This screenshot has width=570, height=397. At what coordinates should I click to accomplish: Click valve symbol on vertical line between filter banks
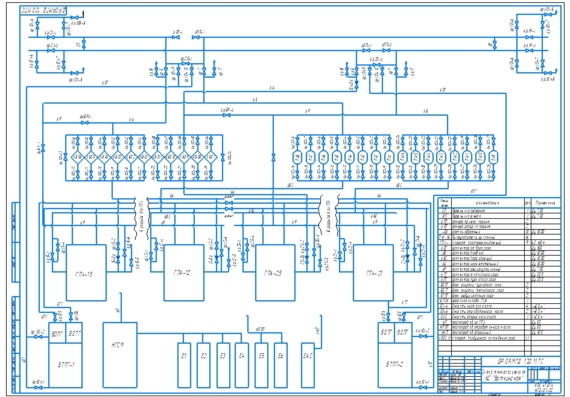click(x=273, y=158)
